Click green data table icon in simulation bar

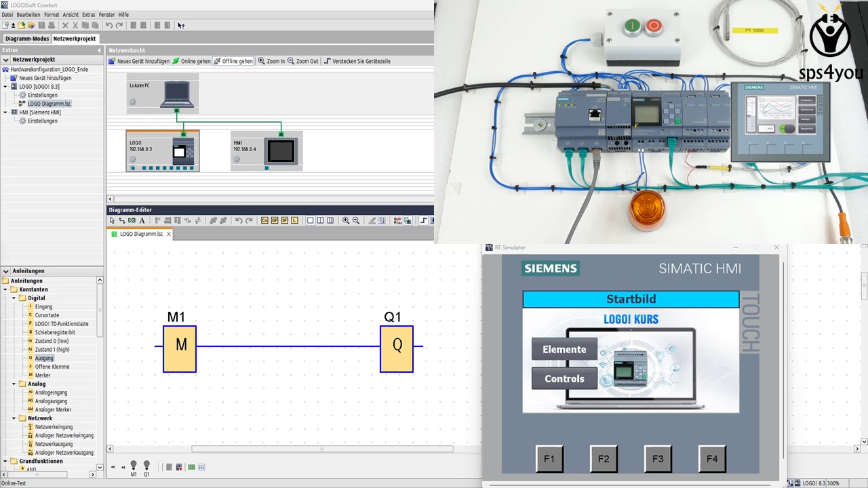tap(192, 467)
